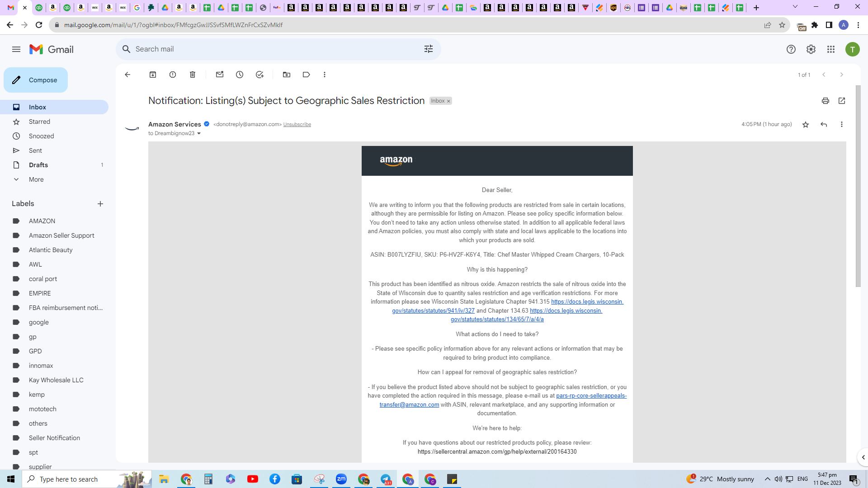Open the message's three-dot More menu

pyautogui.click(x=842, y=125)
